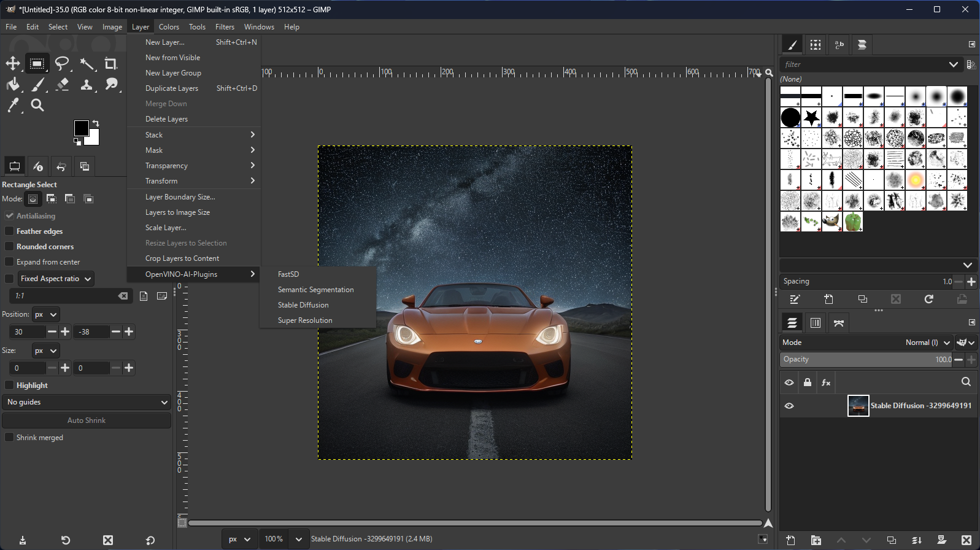Select the Crop tool
This screenshot has height=550, width=980.
tap(111, 63)
